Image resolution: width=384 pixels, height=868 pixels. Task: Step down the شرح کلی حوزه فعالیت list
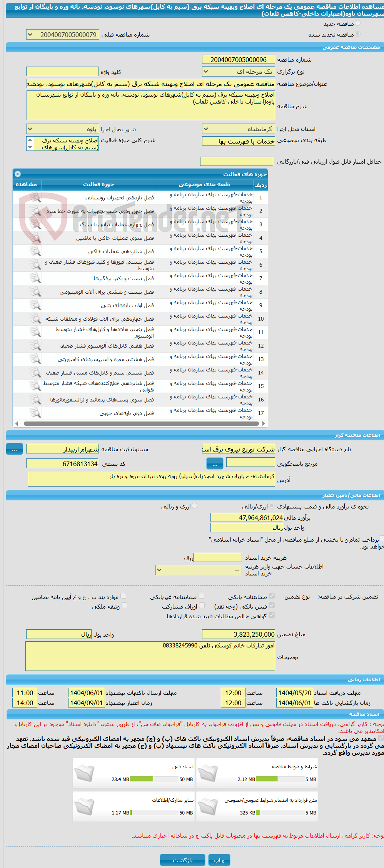point(30,147)
